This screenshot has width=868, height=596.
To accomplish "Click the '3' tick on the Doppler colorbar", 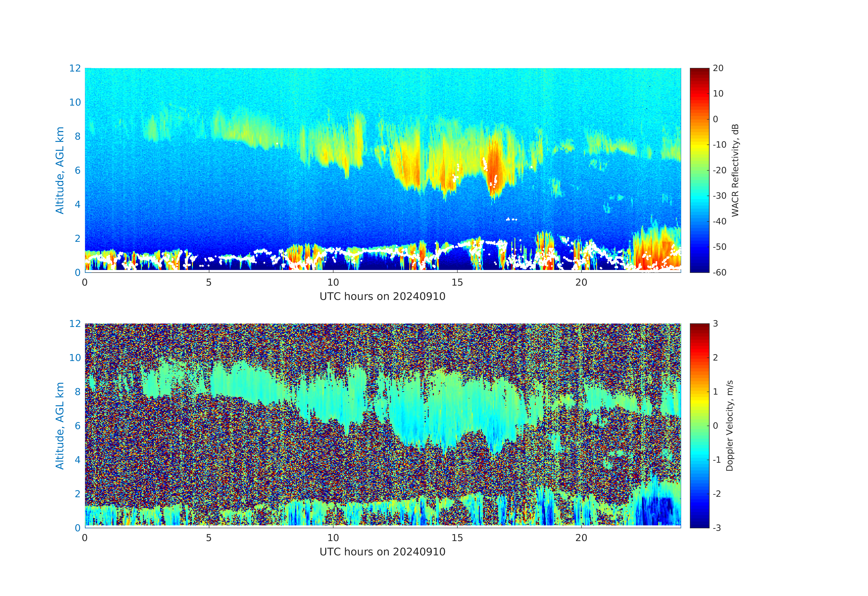I will point(715,324).
